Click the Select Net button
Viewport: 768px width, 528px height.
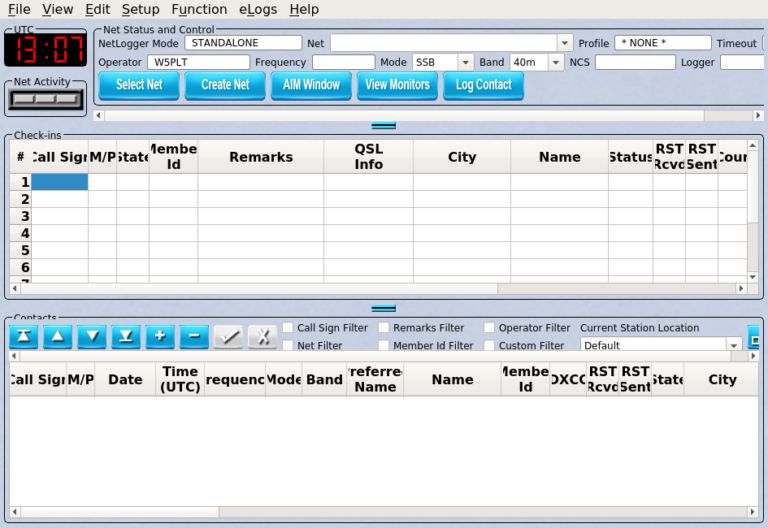139,85
